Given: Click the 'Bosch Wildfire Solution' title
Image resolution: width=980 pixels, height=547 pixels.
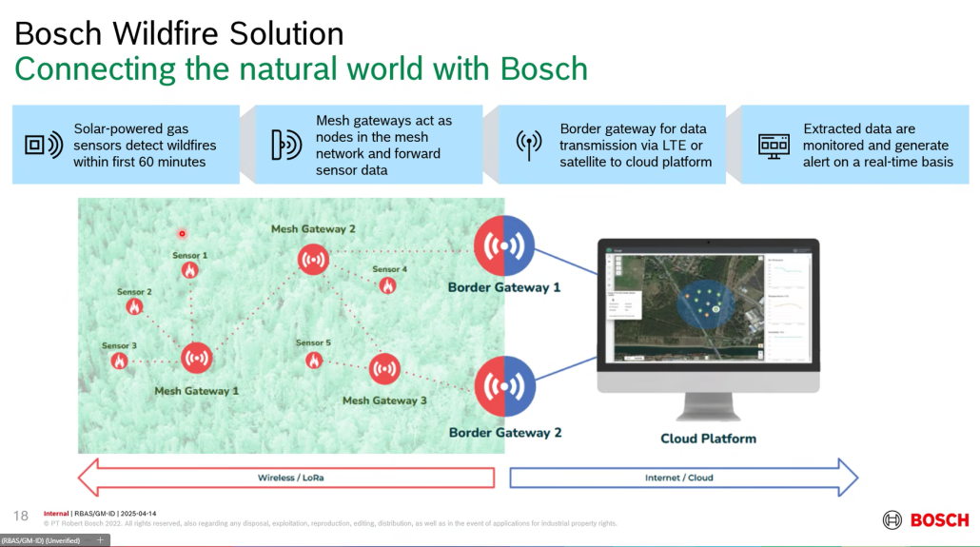Looking at the screenshot, I should click(x=180, y=33).
